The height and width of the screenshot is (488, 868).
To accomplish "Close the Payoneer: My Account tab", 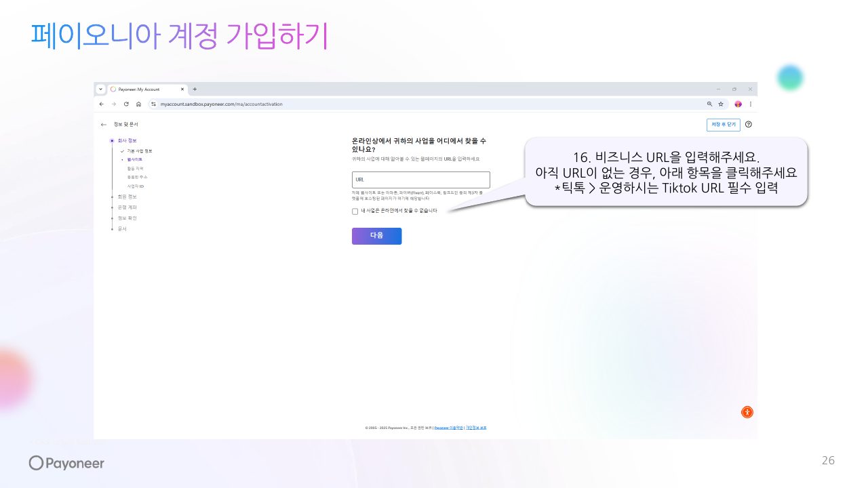I will 182,89.
